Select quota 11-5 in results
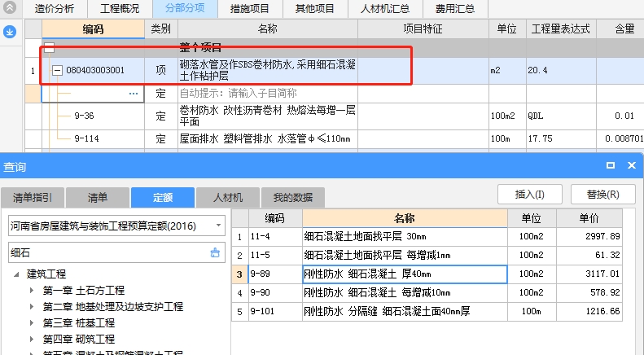This screenshot has height=355, width=644. (x=275, y=255)
